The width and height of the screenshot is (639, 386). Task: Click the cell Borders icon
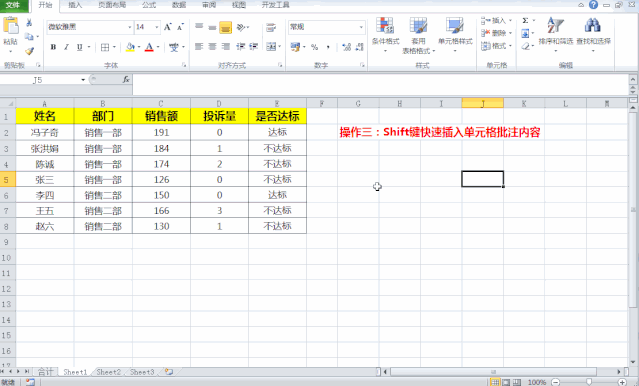[x=105, y=47]
